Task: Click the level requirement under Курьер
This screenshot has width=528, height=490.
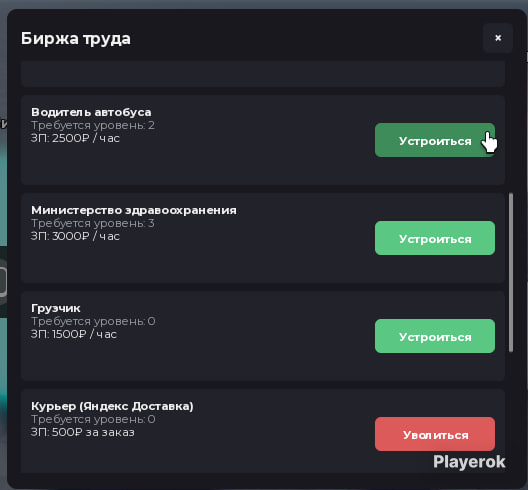Action: [93, 419]
